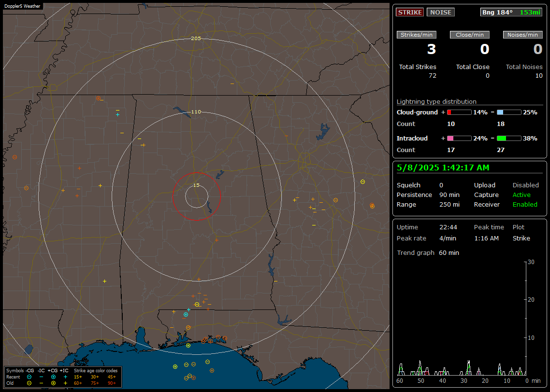Click the Peak time value 1:16 AM
The image size is (550, 392).
coord(486,238)
